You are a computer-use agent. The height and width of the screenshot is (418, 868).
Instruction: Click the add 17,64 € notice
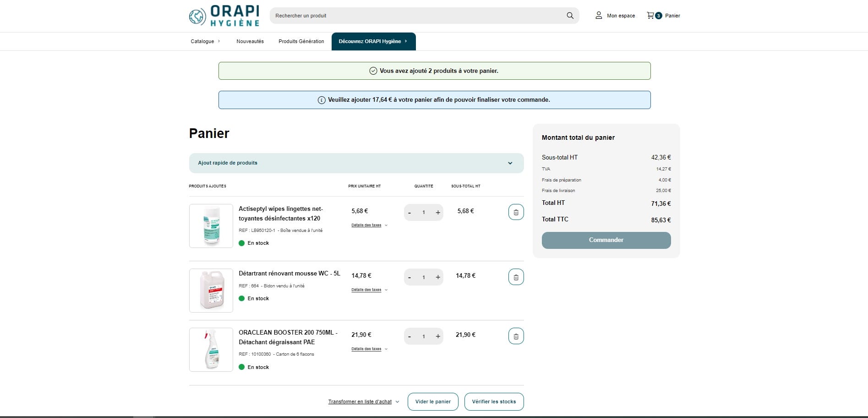click(x=435, y=100)
